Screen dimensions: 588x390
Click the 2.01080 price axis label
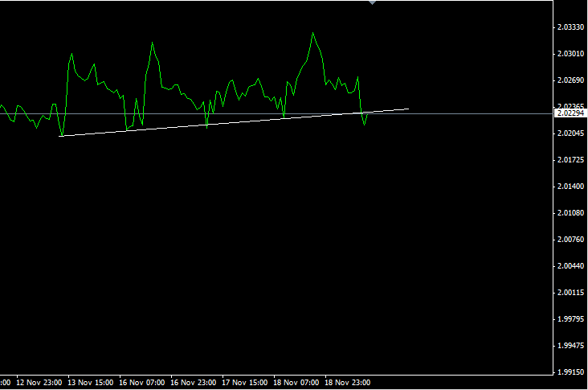coord(571,213)
